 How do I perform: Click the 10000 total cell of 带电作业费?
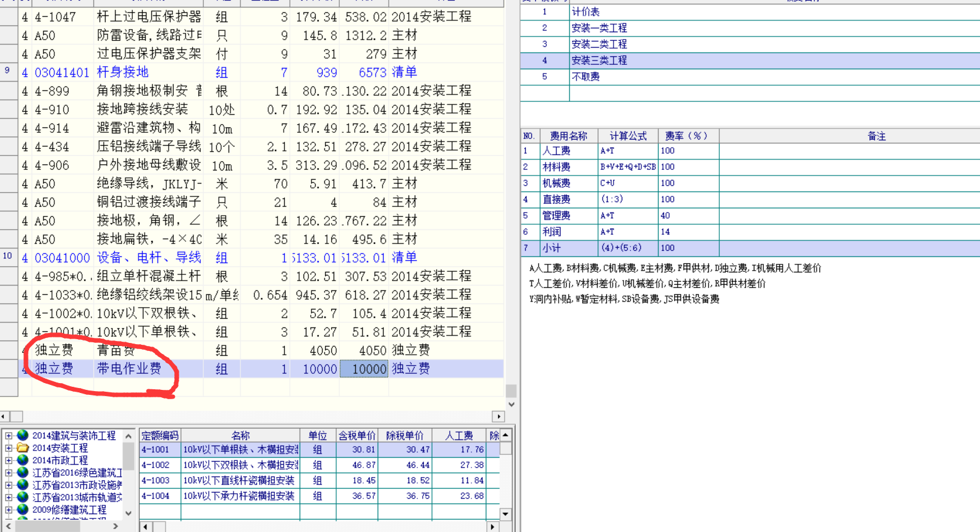[364, 369]
